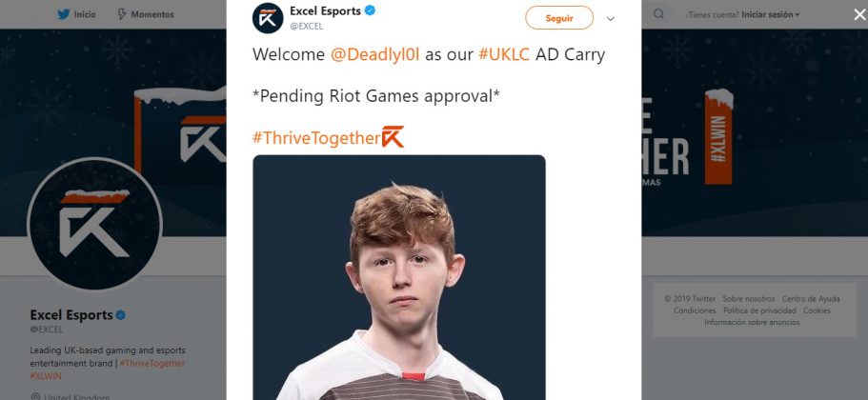Click the #XLWIN hashtag in the profile bio

pyautogui.click(x=46, y=376)
